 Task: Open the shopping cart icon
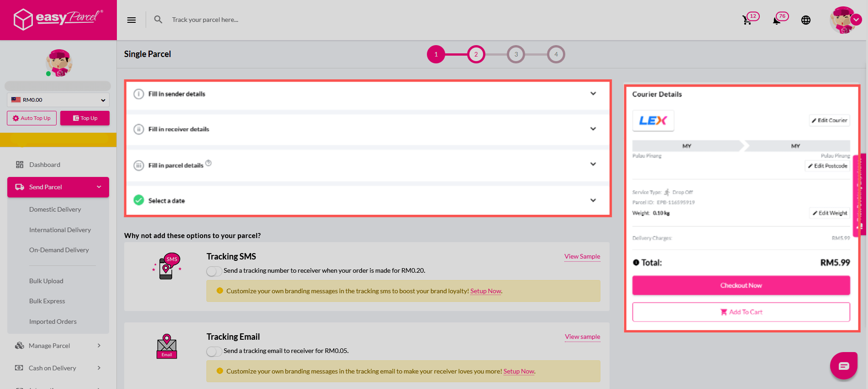click(747, 20)
